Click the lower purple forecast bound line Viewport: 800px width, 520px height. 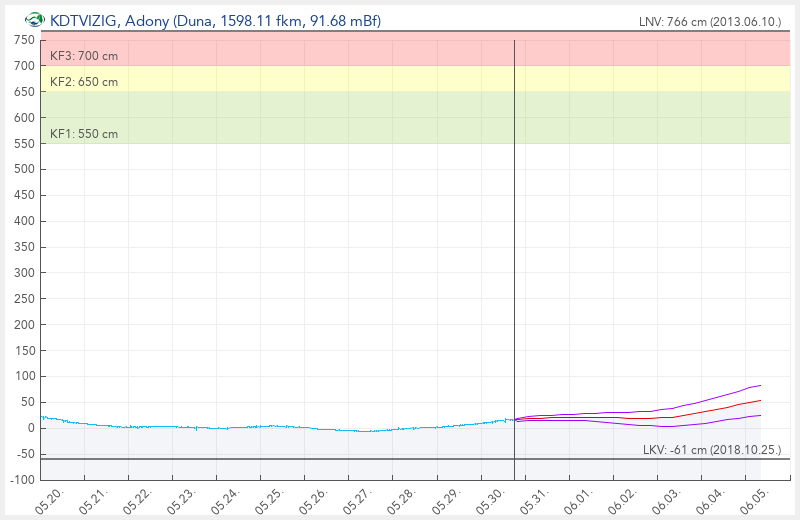click(638, 423)
